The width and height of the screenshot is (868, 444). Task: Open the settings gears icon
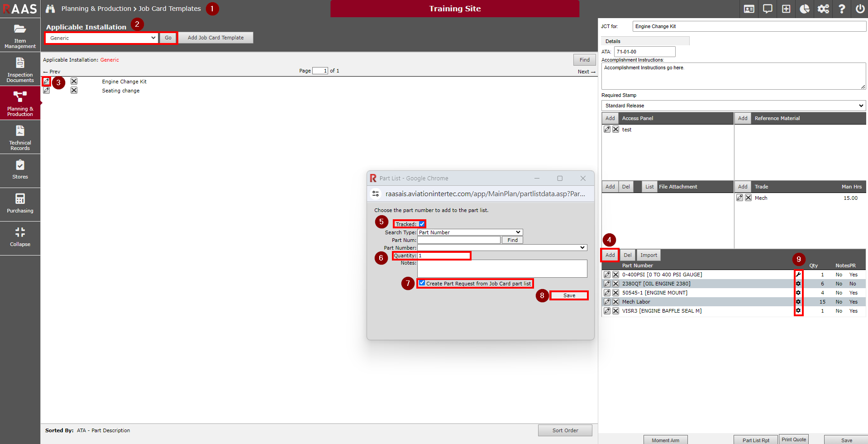pos(823,9)
